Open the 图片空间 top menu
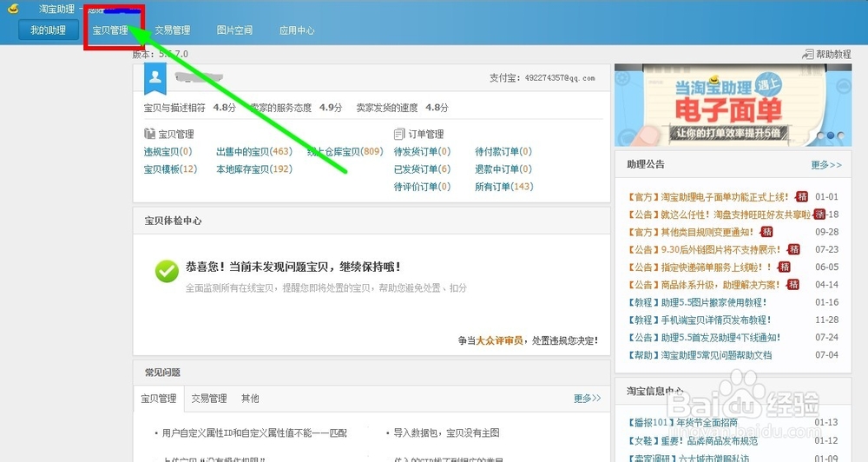This screenshot has width=868, height=462. (x=234, y=30)
